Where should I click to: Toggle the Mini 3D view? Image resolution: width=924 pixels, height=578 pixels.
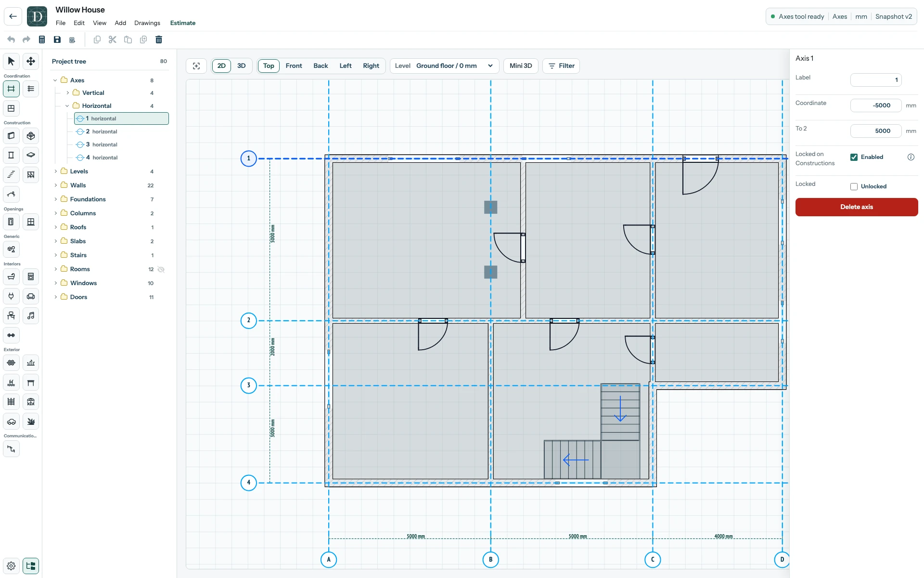521,66
